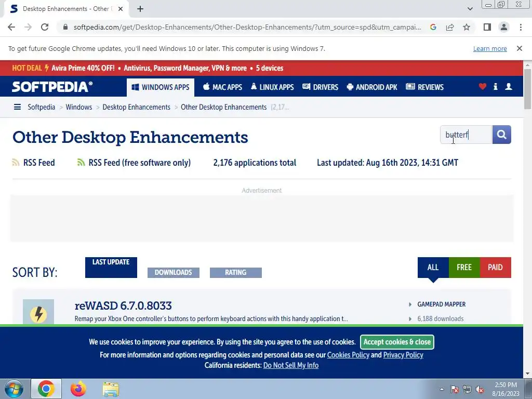Open the Android APK section
The image size is (532, 399).
point(372,87)
